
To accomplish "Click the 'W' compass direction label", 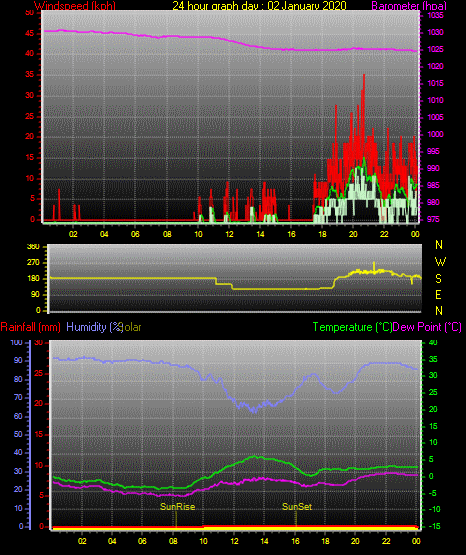I will pos(440,262).
